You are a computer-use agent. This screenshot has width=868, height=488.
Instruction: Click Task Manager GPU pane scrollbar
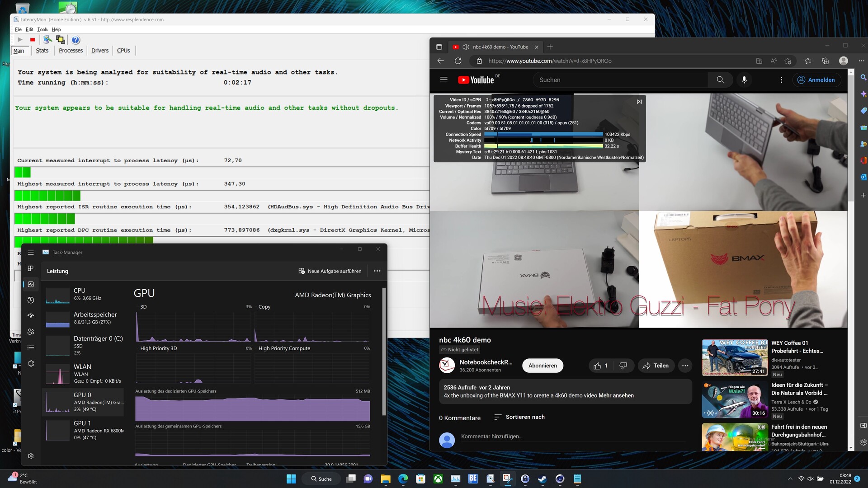point(384,352)
